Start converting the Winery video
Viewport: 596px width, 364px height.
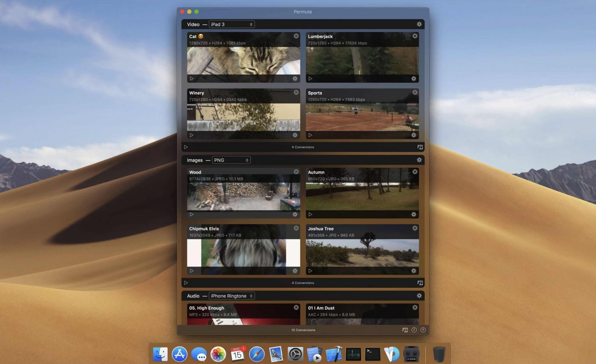[x=191, y=135]
